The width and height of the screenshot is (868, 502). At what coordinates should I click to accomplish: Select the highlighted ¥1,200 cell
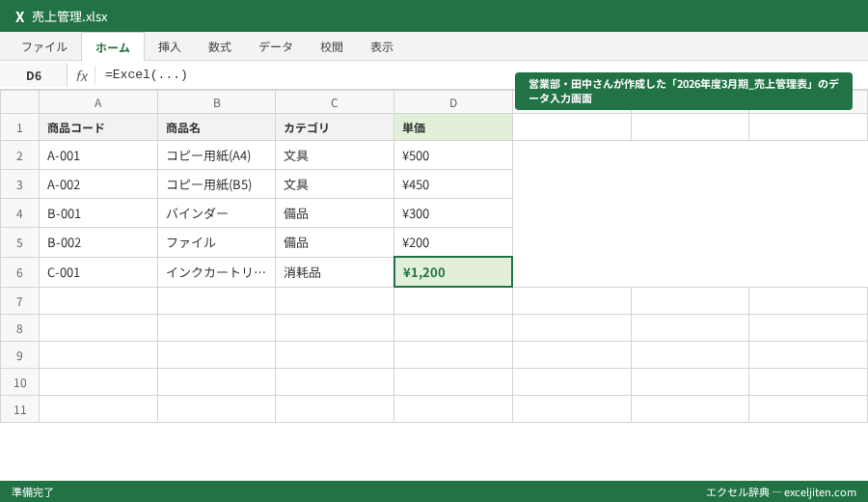(453, 272)
